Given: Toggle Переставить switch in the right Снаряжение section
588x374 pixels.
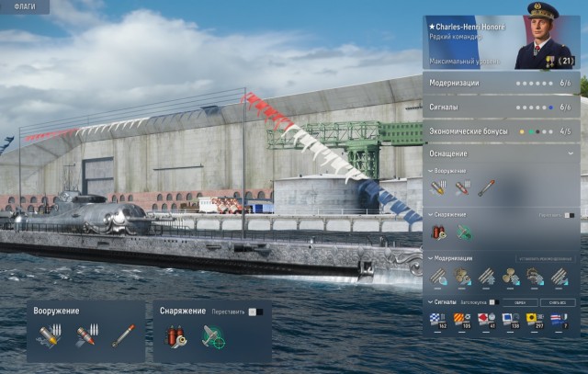Looking at the screenshot, I should click(570, 215).
